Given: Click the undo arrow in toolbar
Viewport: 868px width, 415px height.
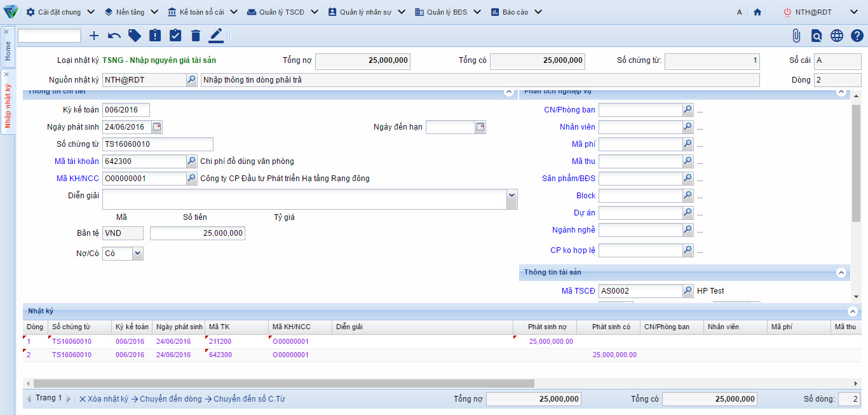Looking at the screenshot, I should 114,36.
